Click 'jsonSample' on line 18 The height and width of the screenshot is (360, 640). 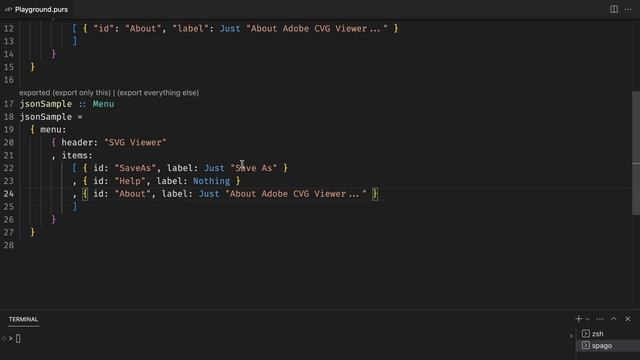[46, 117]
